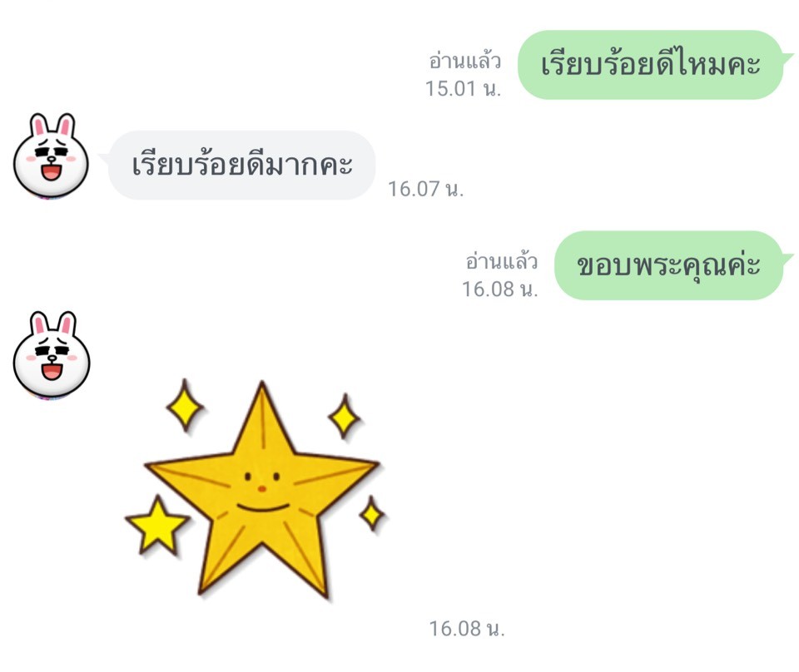799x672 pixels.
Task: Tap the smiling face on the star sticker
Action: click(x=262, y=493)
